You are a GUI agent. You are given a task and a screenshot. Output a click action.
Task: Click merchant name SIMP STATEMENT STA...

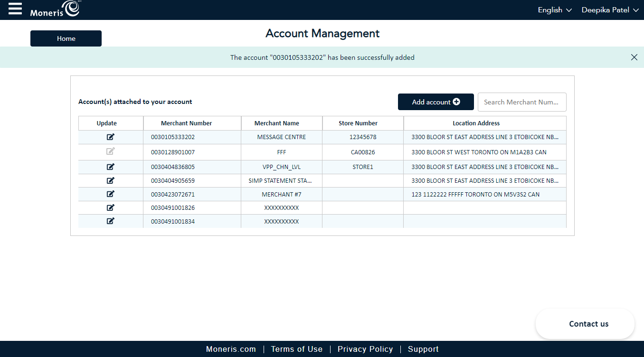(x=280, y=181)
